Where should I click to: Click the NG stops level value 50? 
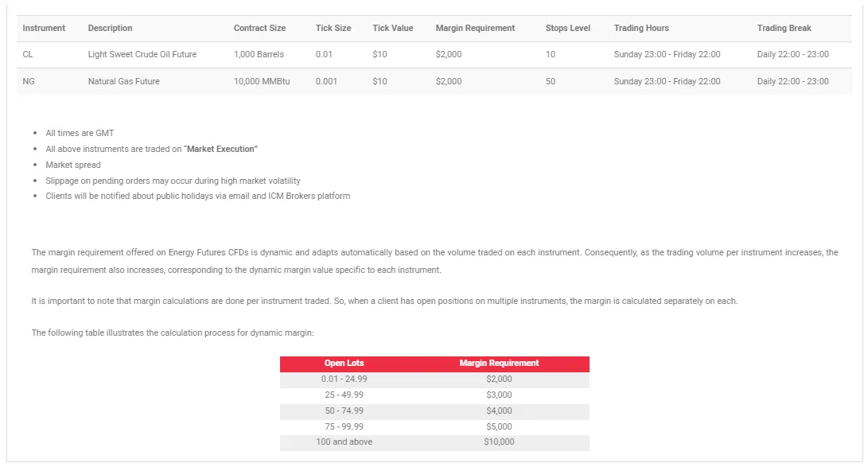(551, 81)
